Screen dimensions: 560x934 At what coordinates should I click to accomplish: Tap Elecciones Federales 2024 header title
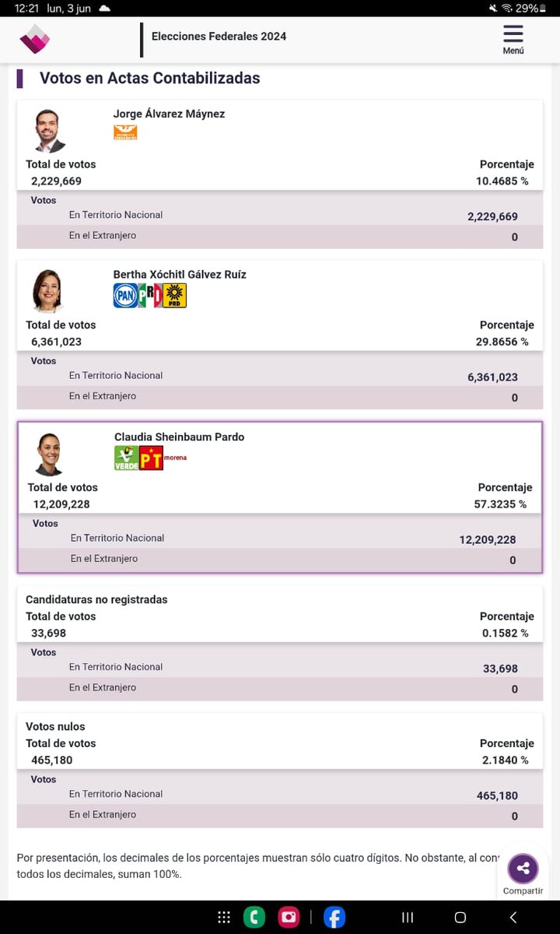[219, 36]
